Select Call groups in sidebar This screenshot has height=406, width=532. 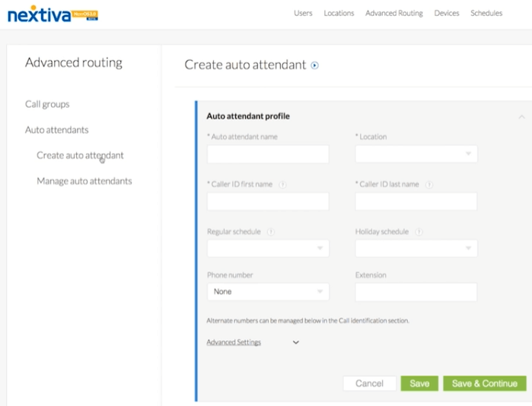(x=47, y=104)
